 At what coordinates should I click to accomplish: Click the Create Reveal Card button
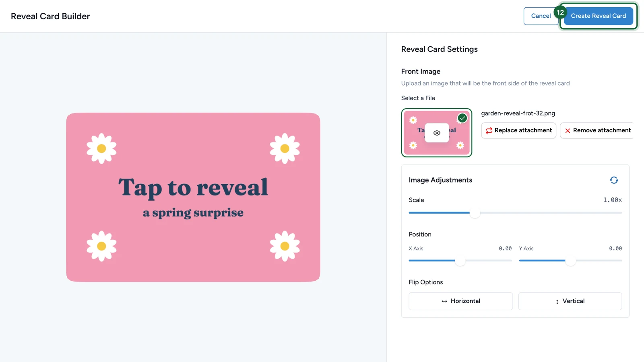click(x=598, y=16)
